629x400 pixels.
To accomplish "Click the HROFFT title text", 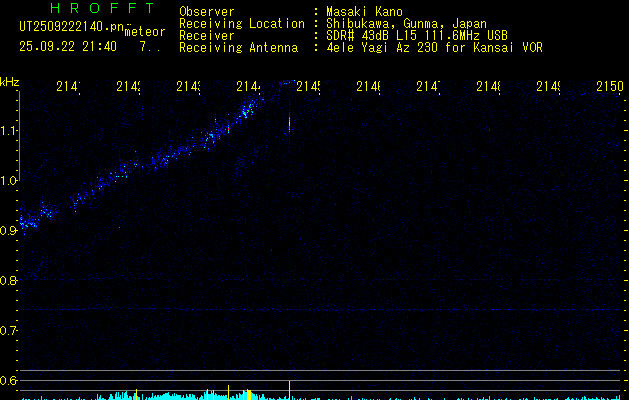I will click(x=103, y=8).
